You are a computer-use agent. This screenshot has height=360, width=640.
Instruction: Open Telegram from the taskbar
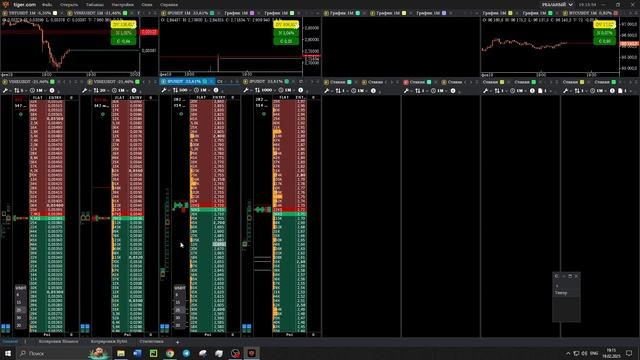pyautogui.click(x=186, y=353)
